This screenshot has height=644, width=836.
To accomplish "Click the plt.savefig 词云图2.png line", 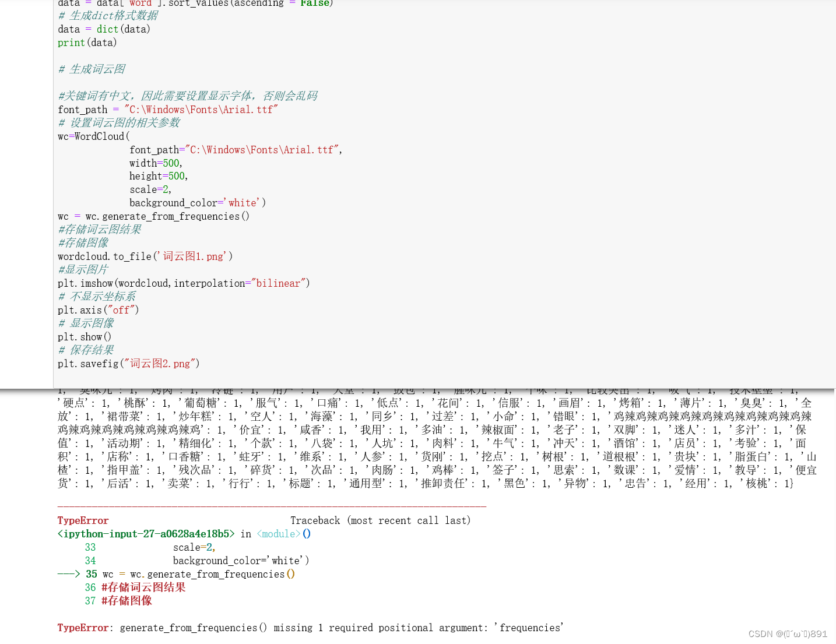I will [128, 363].
